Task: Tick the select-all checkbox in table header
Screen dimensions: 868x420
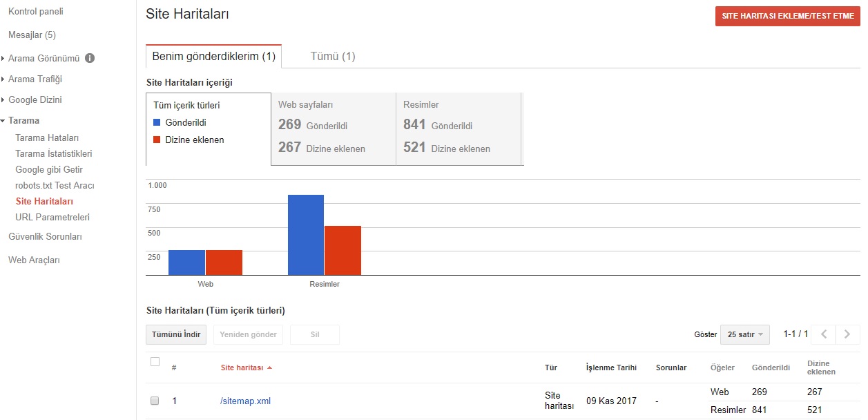Action: (x=155, y=362)
